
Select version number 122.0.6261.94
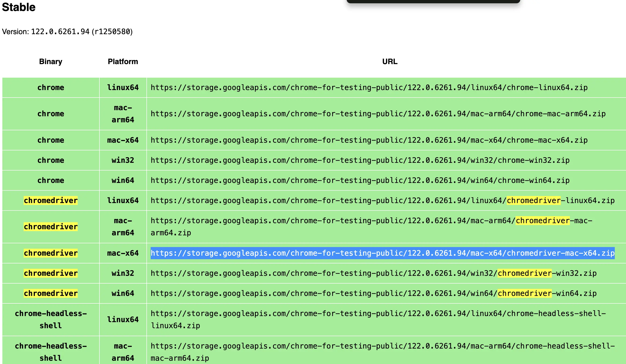60,32
